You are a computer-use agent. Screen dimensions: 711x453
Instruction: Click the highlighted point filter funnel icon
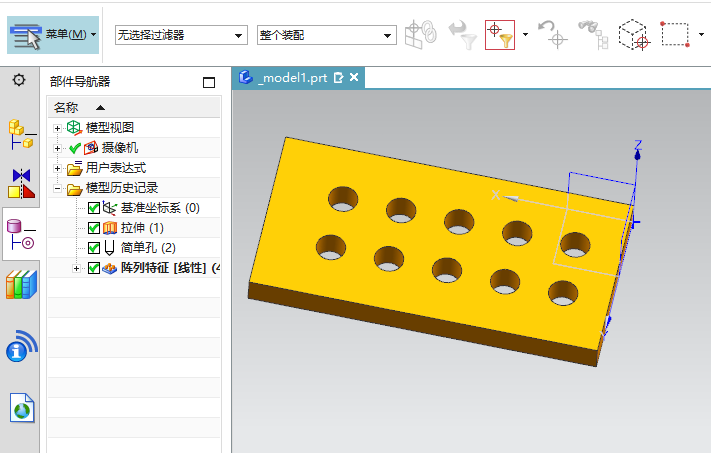(x=500, y=35)
